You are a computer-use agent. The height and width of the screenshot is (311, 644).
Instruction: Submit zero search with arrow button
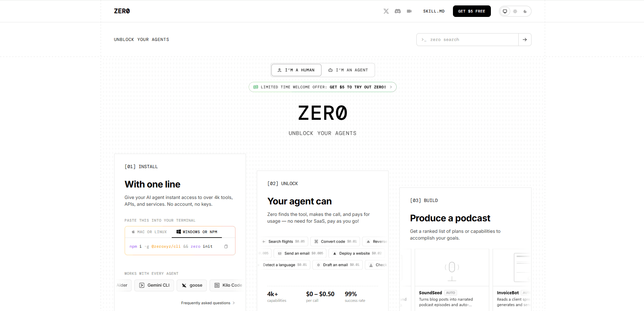(x=525, y=40)
